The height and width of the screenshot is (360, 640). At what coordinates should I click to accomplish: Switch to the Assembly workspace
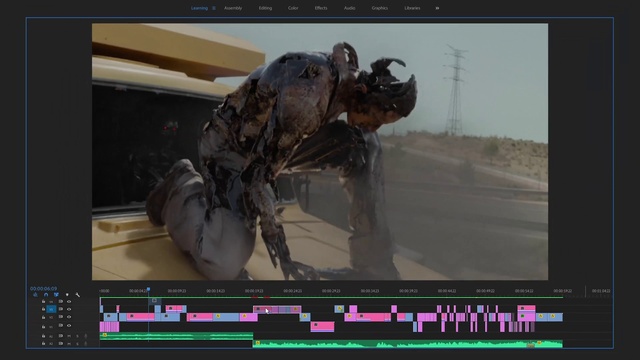(233, 8)
